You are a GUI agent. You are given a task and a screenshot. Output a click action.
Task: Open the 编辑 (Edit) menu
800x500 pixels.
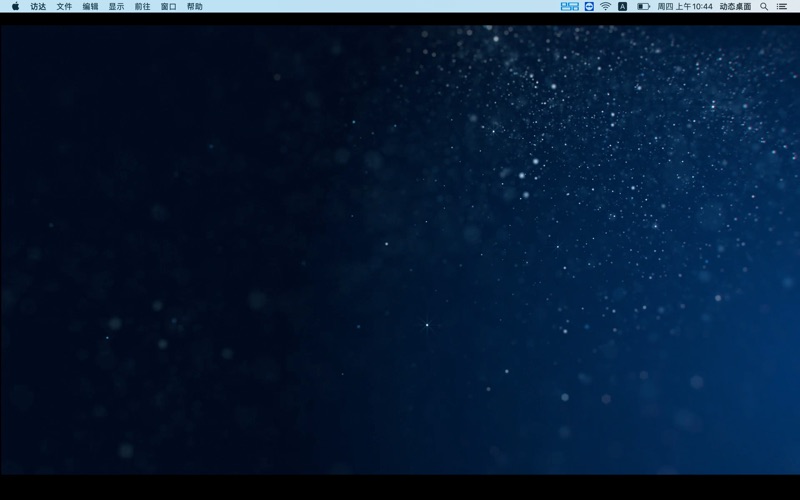(x=90, y=6)
